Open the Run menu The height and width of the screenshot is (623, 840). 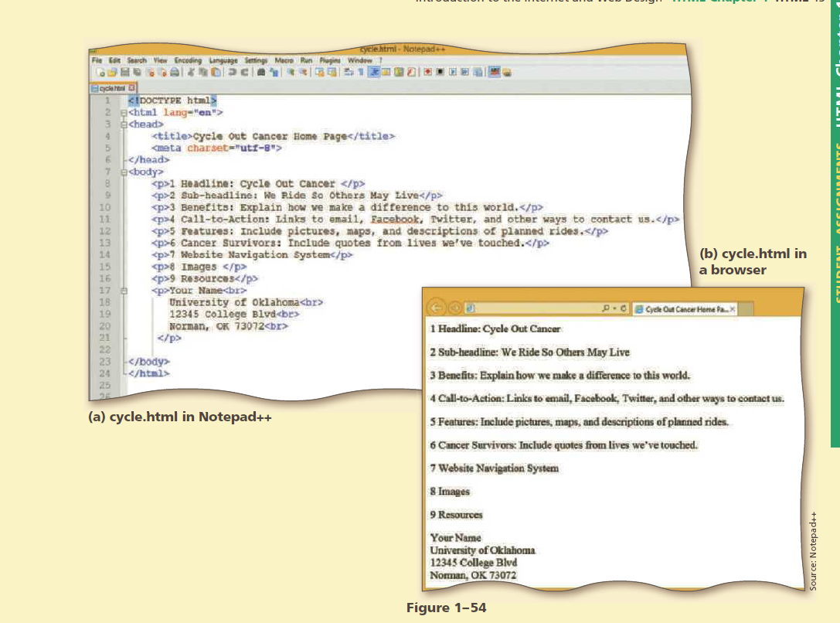(306, 61)
